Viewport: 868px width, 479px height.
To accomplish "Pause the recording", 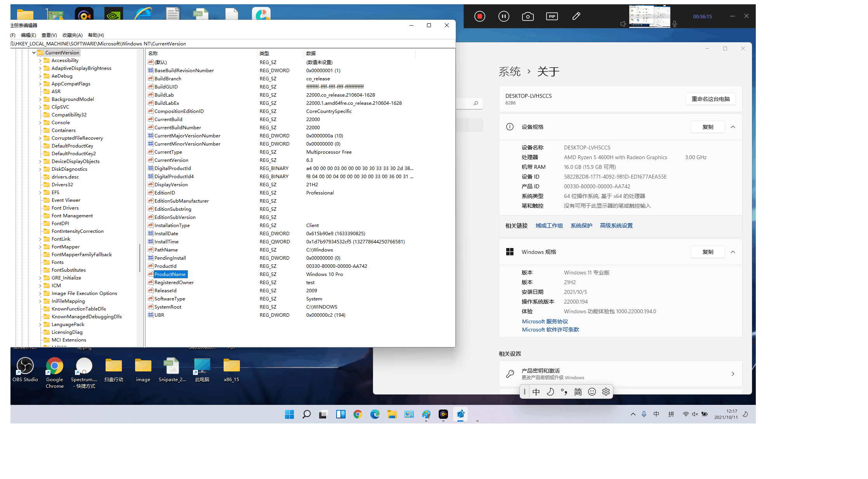I will click(x=504, y=16).
